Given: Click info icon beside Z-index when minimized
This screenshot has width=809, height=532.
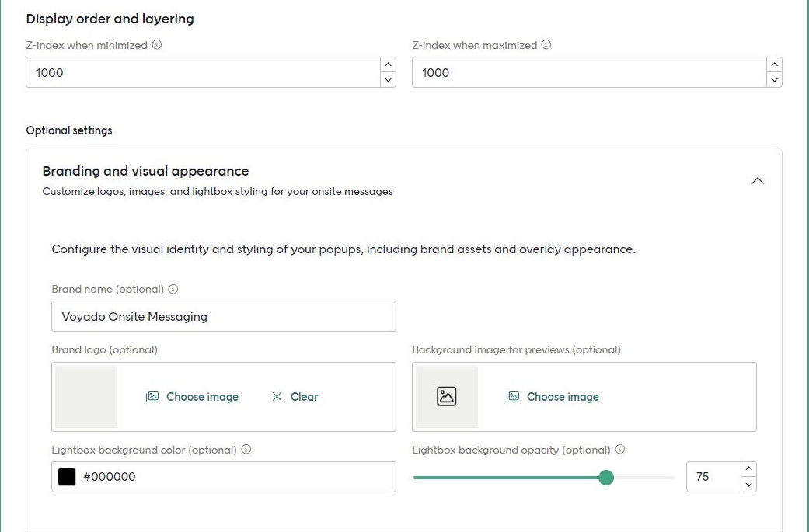Looking at the screenshot, I should pyautogui.click(x=157, y=45).
